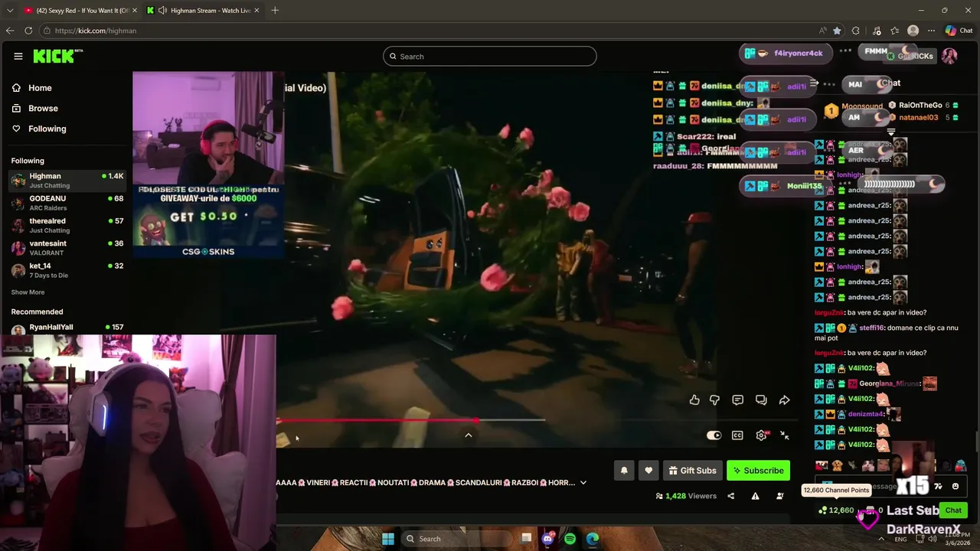The height and width of the screenshot is (551, 980).
Task: Follow channel with heart button
Action: click(x=648, y=471)
